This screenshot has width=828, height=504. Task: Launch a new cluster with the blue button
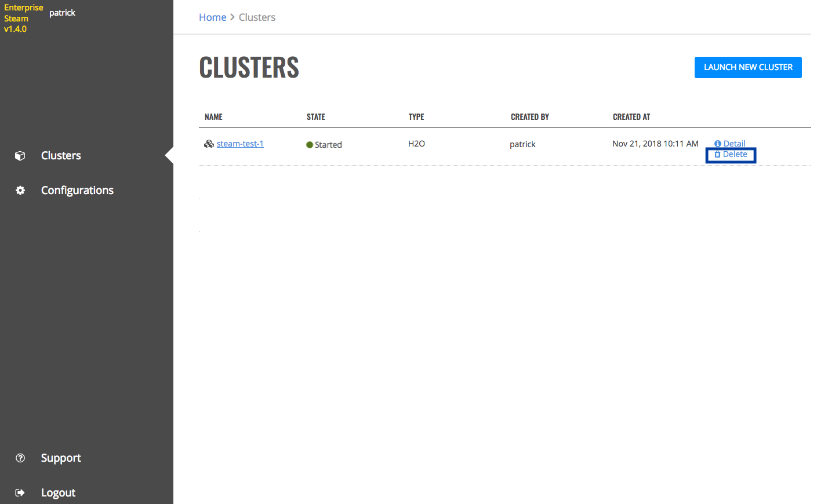pos(748,67)
